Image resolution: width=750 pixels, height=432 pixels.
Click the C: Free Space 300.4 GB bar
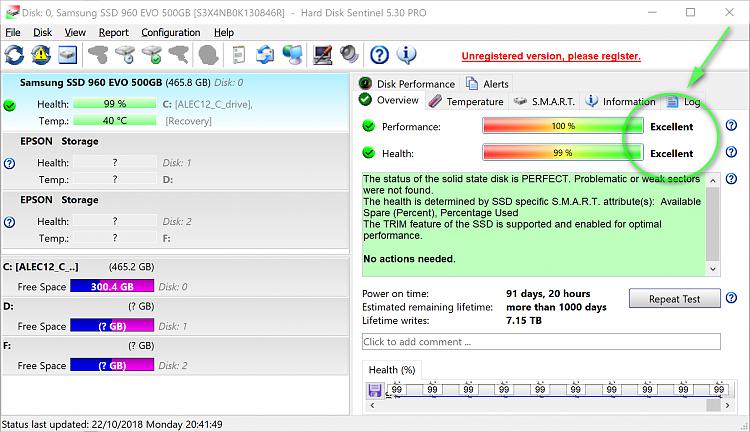(112, 286)
